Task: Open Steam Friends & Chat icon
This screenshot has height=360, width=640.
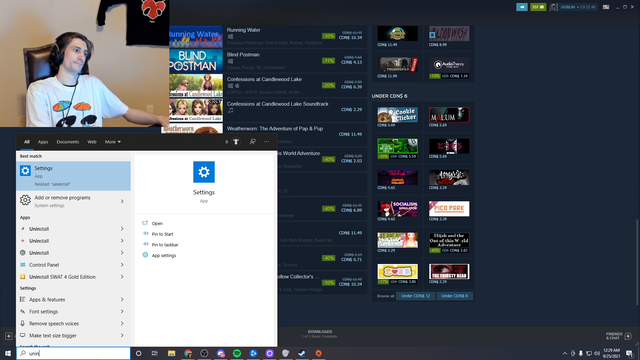Action: click(628, 336)
